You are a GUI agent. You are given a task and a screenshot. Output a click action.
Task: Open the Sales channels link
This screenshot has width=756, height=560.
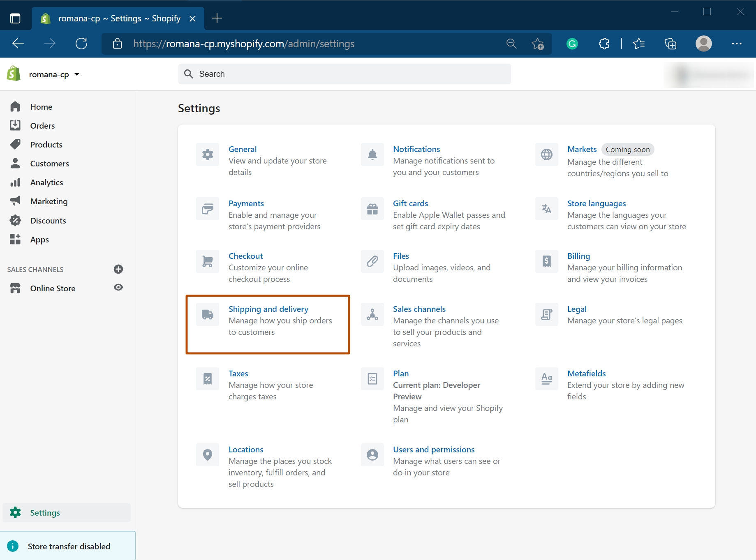[419, 309]
